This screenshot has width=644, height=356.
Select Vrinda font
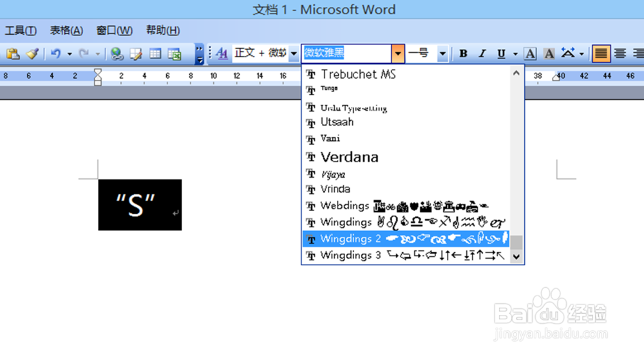coord(406,189)
